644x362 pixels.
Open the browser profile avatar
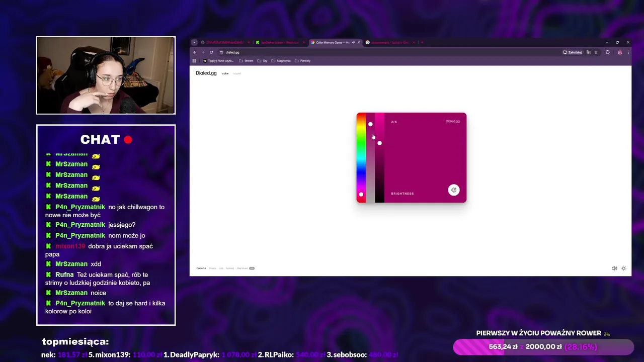(620, 52)
